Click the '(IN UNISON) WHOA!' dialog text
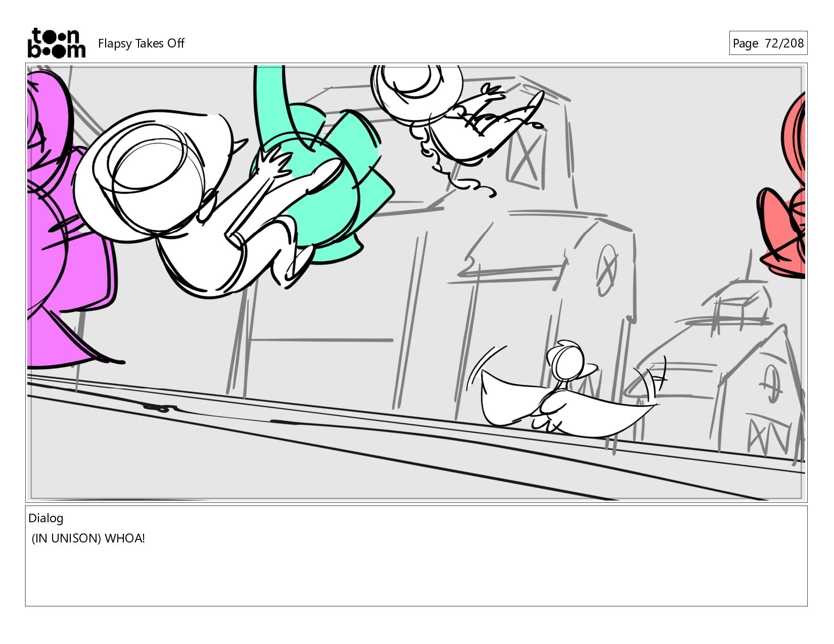834x644 pixels. [x=88, y=538]
